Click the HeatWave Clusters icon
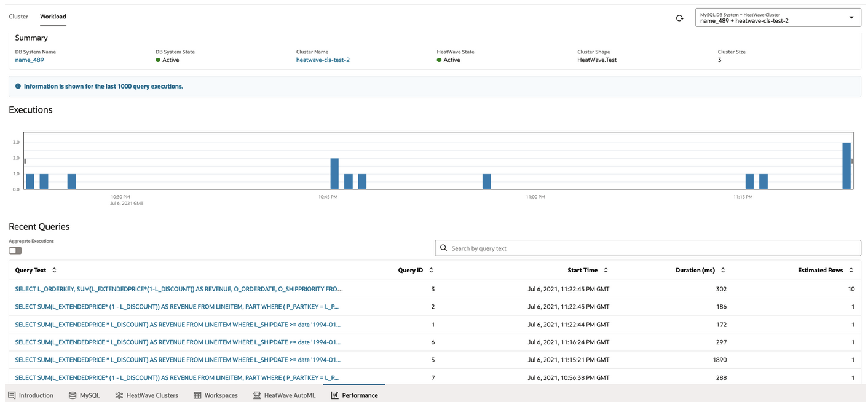Image resolution: width=868 pixels, height=407 pixels. (119, 395)
